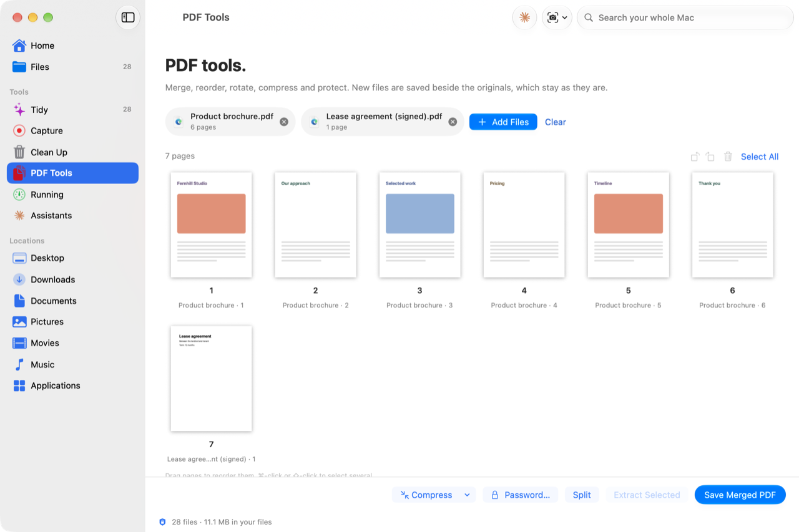Select page 5 Timeline thumbnail
The image size is (799, 532).
coord(628,225)
